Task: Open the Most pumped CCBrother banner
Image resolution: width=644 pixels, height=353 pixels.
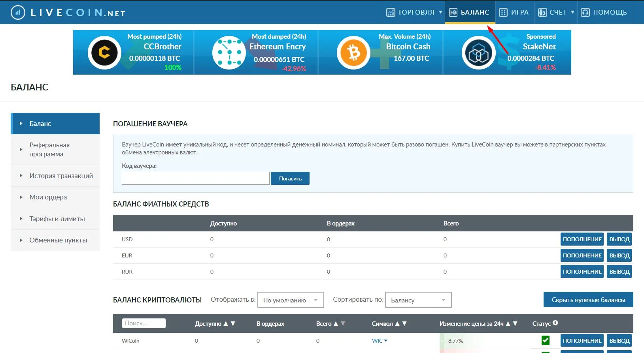Action: 133,52
